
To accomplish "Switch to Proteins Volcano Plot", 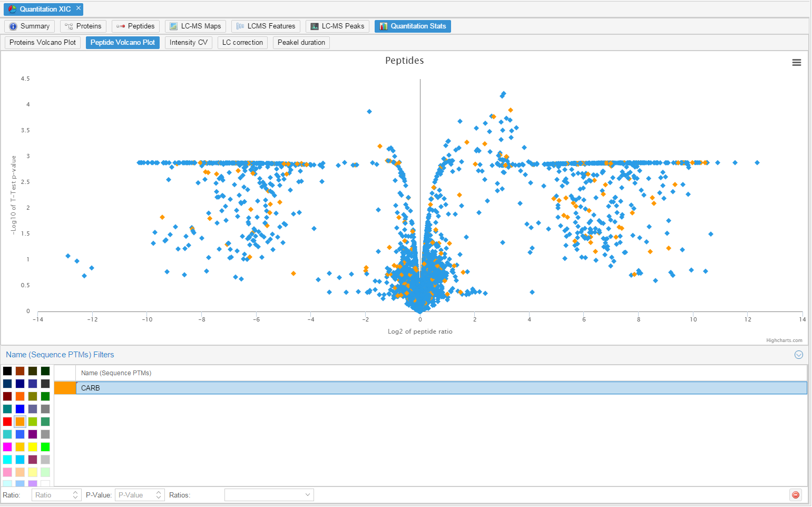I will click(43, 43).
